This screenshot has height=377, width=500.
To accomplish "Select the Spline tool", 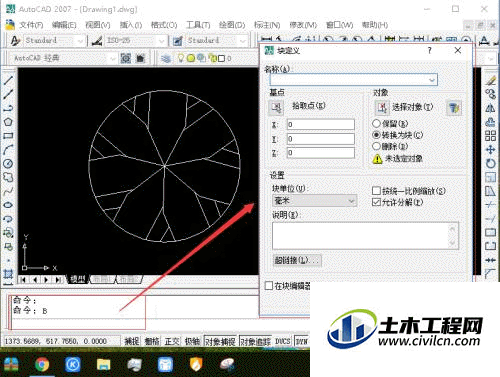I will pyautogui.click(x=8, y=191).
